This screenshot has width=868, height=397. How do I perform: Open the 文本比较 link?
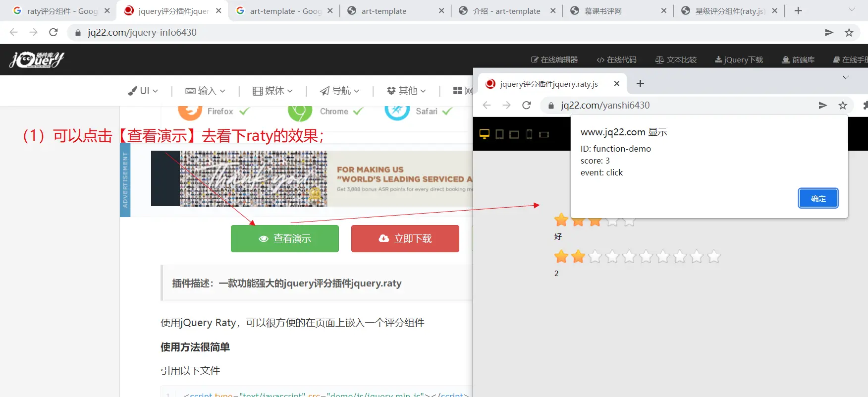(x=676, y=59)
